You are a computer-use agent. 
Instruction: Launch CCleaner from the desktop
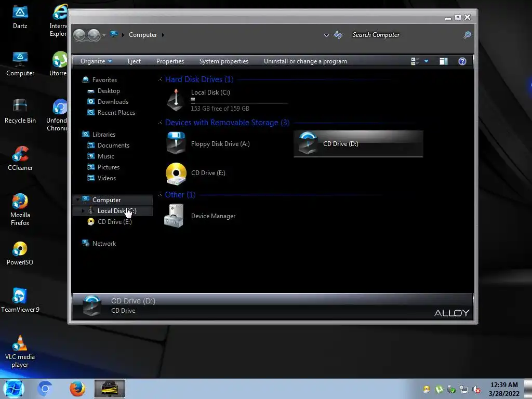(x=20, y=158)
